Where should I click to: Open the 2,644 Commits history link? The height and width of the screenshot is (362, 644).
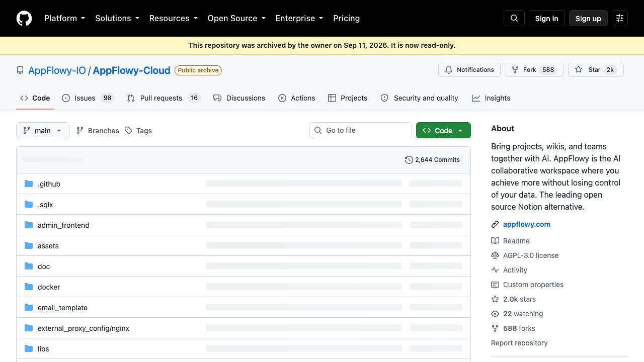point(432,160)
